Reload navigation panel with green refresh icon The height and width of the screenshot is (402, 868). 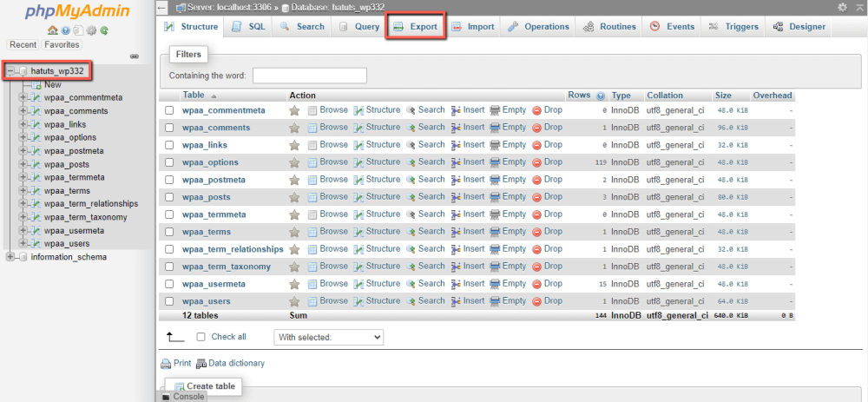pyautogui.click(x=104, y=31)
